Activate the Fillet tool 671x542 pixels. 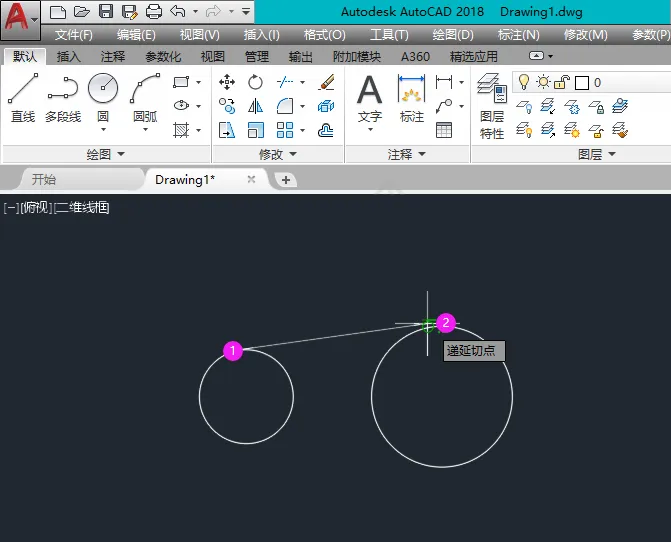click(285, 106)
